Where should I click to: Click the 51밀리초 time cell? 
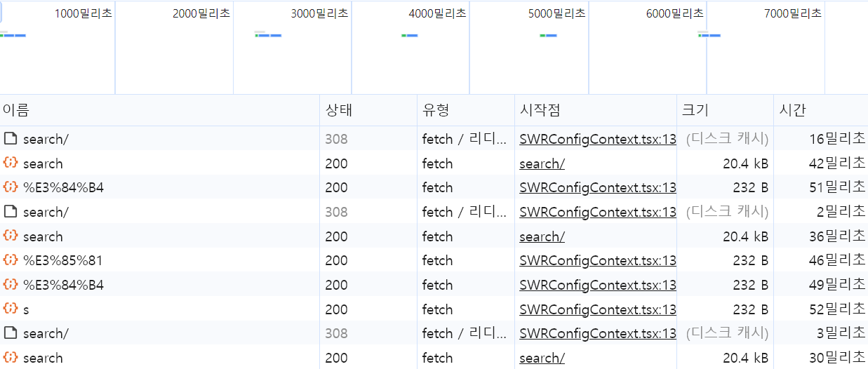click(x=837, y=187)
